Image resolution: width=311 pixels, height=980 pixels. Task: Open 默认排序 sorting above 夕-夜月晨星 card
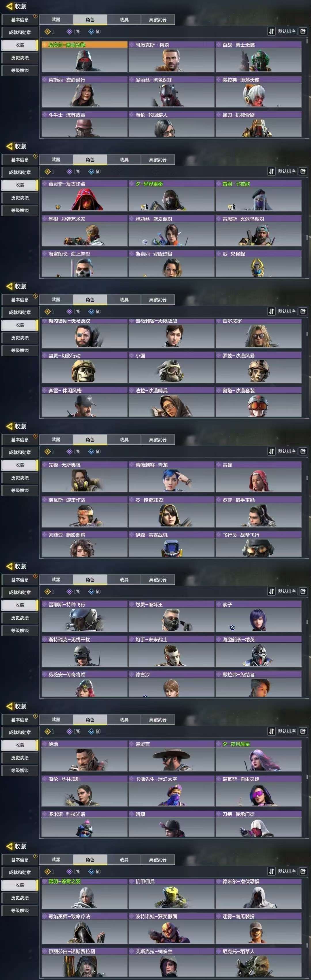coord(287,731)
